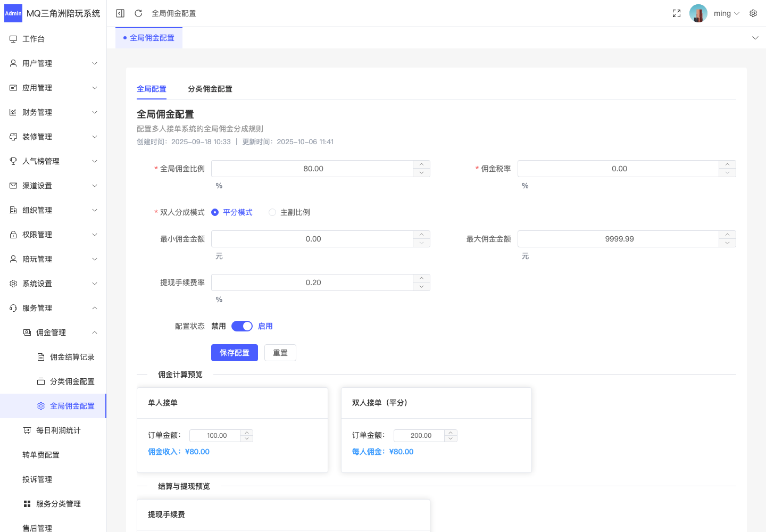Toggle fullscreen mode icon

coord(677,13)
